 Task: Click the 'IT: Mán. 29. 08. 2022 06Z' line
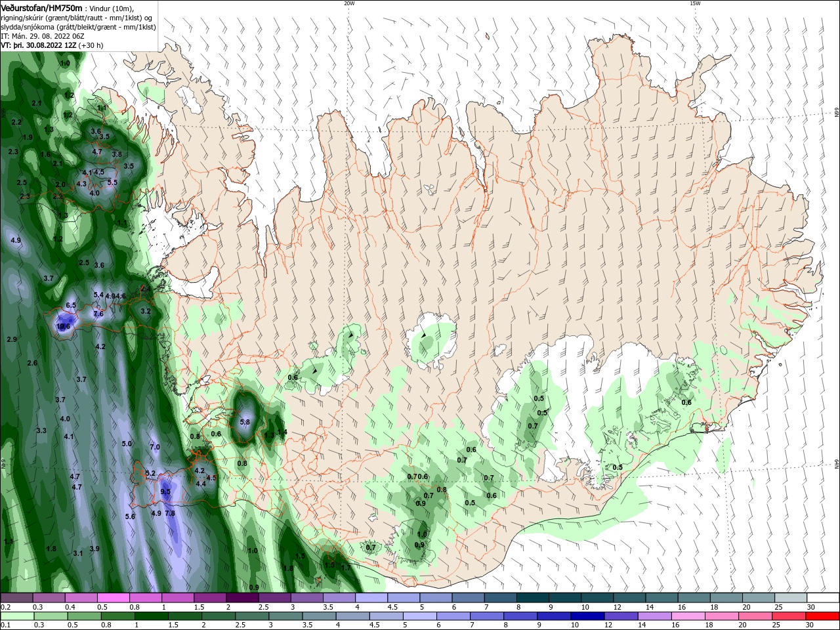click(x=43, y=37)
